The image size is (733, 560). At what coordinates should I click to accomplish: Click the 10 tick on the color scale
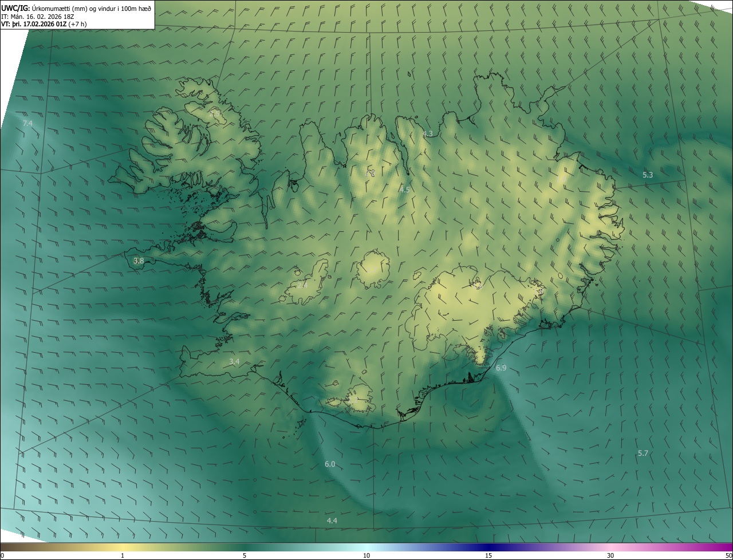[366, 555]
